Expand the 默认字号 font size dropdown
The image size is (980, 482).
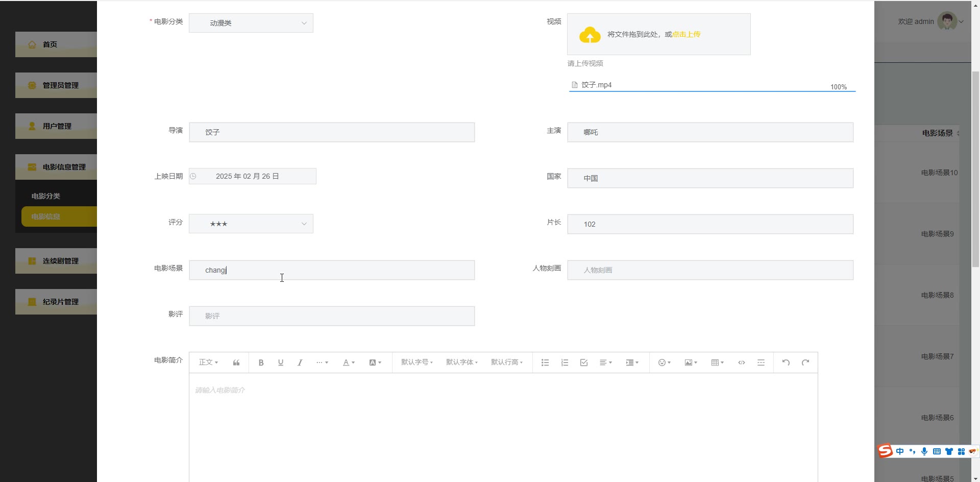(416, 363)
